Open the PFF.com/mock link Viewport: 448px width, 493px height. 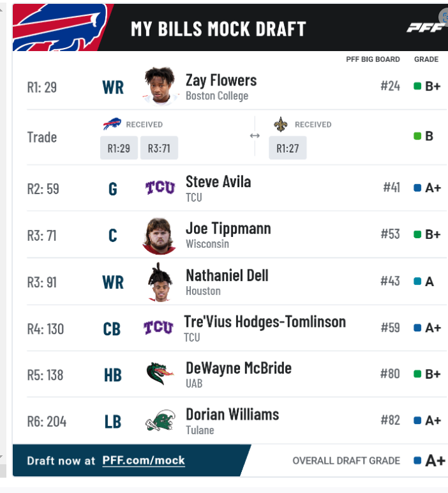click(x=144, y=460)
